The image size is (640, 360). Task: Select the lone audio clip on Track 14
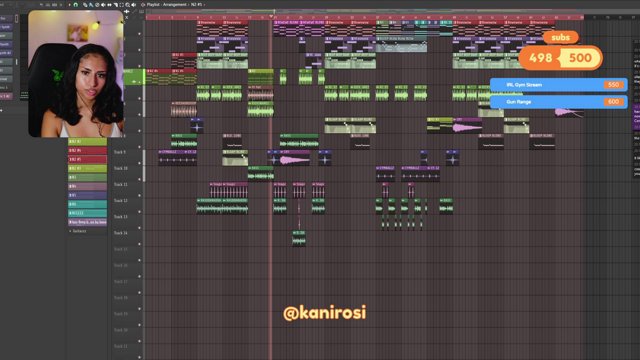coord(299,238)
